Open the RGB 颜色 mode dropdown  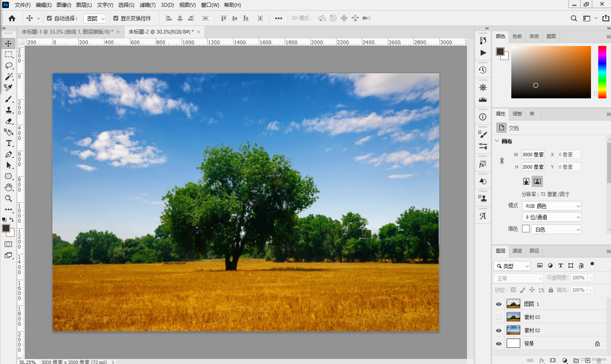coord(551,206)
